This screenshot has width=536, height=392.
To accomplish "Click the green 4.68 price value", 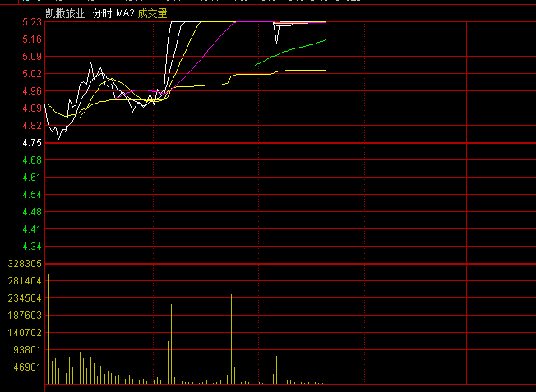I will point(32,160).
